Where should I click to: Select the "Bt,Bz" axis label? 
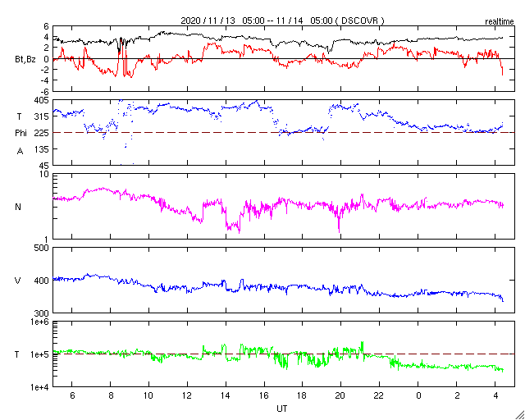pos(25,61)
